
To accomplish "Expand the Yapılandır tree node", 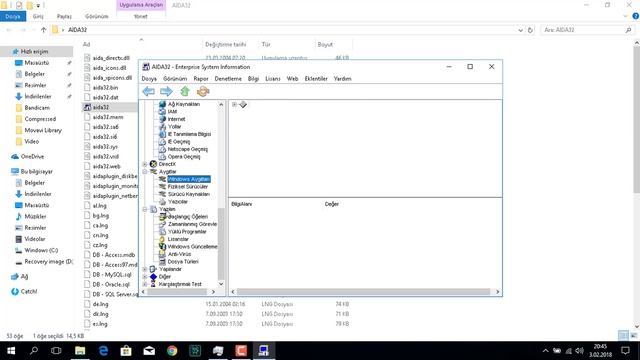I will click(145, 269).
